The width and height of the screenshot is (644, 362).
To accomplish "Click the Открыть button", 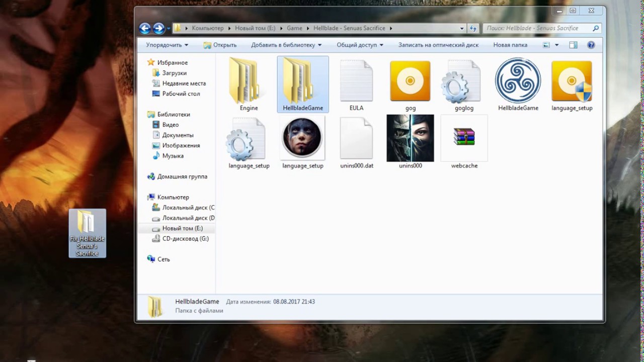I will tap(220, 45).
